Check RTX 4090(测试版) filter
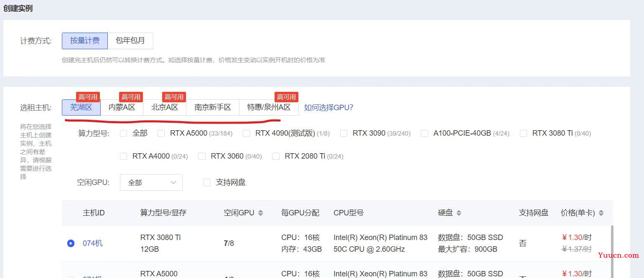The width and height of the screenshot is (644, 278). [x=246, y=133]
